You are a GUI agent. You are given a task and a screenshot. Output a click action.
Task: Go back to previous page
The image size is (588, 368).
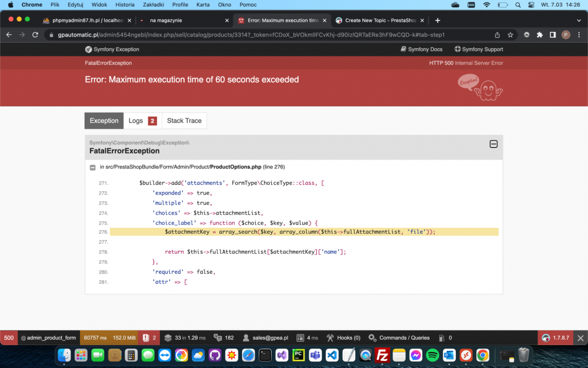(x=9, y=35)
